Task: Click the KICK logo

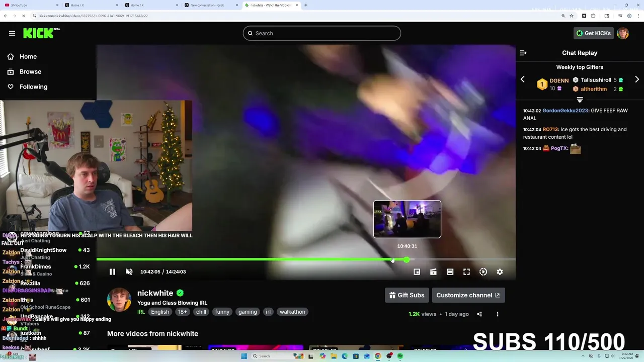Action: pos(41,33)
